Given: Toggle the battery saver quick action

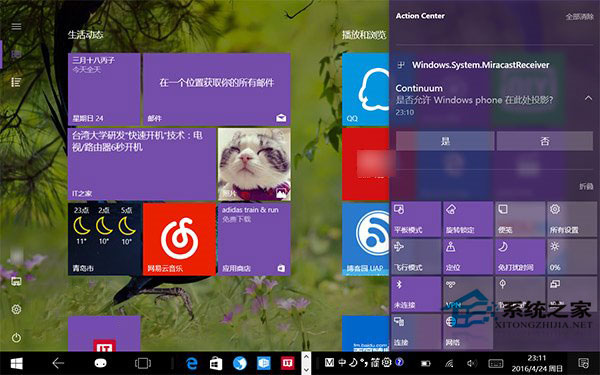Looking at the screenshot, I should 520,294.
